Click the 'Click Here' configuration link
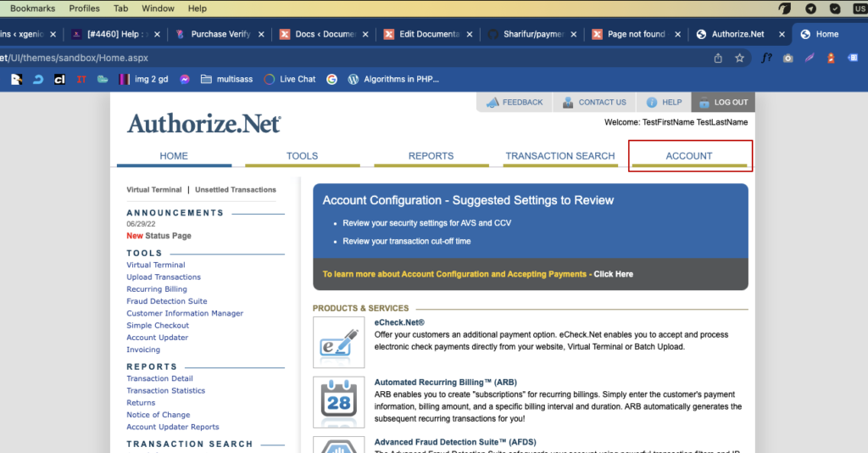Image resolution: width=868 pixels, height=453 pixels. pyautogui.click(x=614, y=274)
